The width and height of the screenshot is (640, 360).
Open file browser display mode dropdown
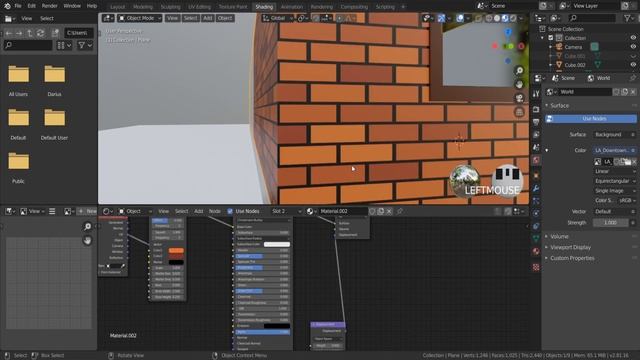(x=64, y=45)
